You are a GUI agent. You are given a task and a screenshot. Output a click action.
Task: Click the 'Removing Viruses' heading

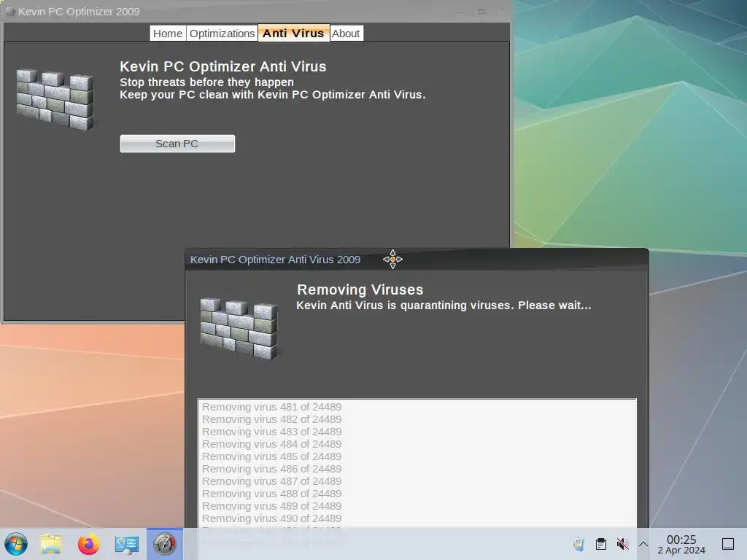360,289
